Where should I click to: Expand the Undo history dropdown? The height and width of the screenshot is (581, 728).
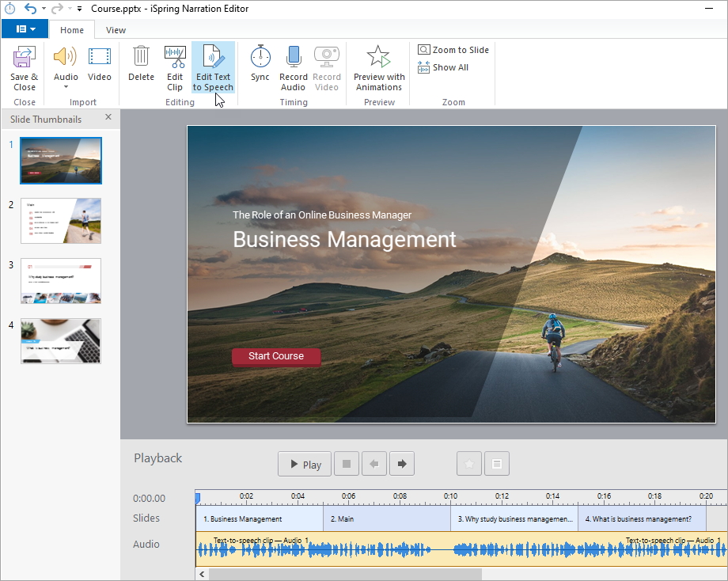44,9
